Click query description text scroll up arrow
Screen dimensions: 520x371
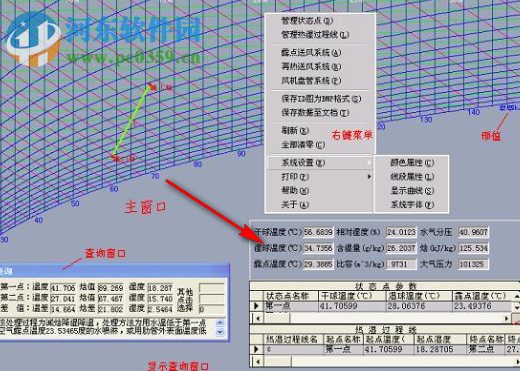pos(220,322)
